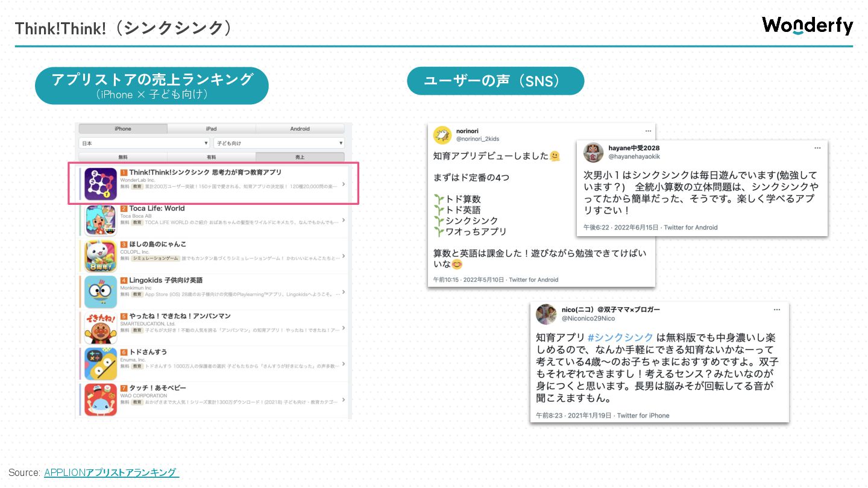Select the Android tab

[x=300, y=128]
